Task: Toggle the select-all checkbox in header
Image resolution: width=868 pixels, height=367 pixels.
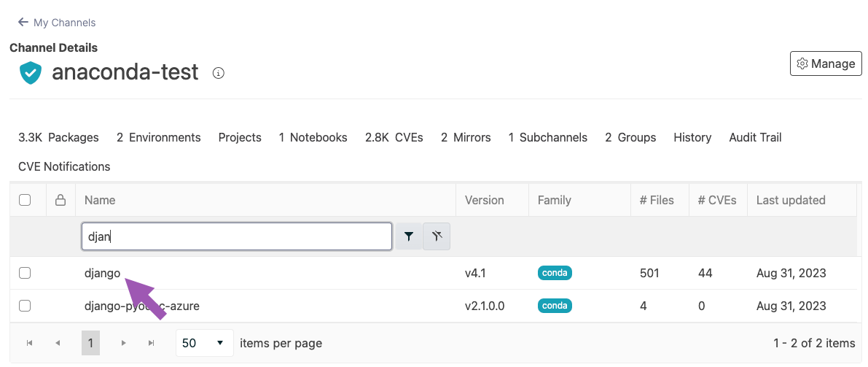Action: pos(25,200)
